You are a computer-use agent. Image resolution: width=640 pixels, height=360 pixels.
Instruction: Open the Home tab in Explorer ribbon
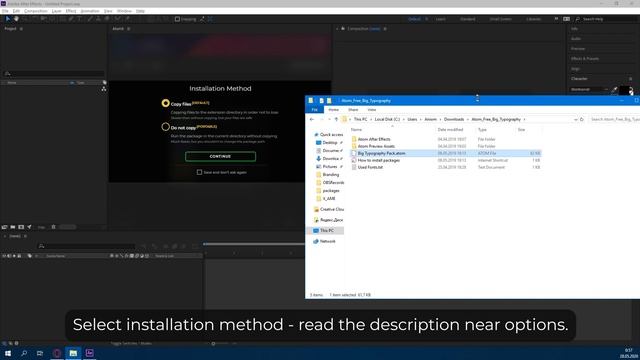[x=333, y=110]
